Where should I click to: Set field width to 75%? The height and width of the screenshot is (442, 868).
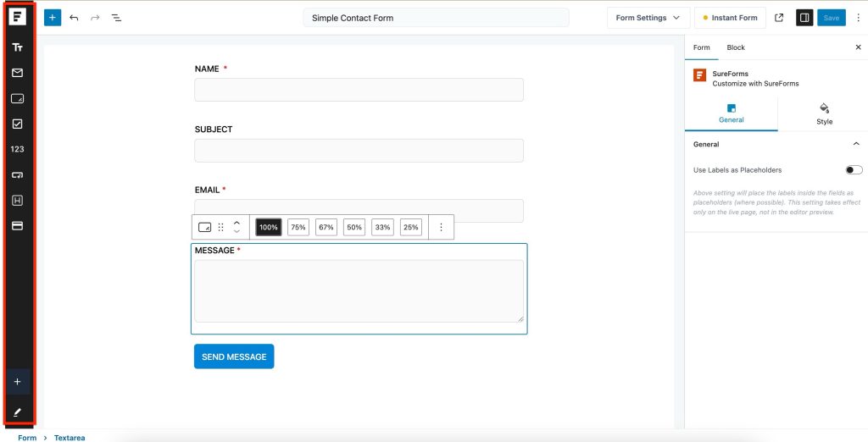point(298,228)
